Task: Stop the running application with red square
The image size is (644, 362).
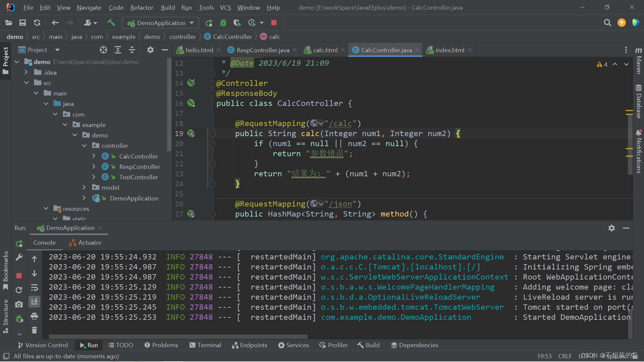Action: (x=274, y=23)
